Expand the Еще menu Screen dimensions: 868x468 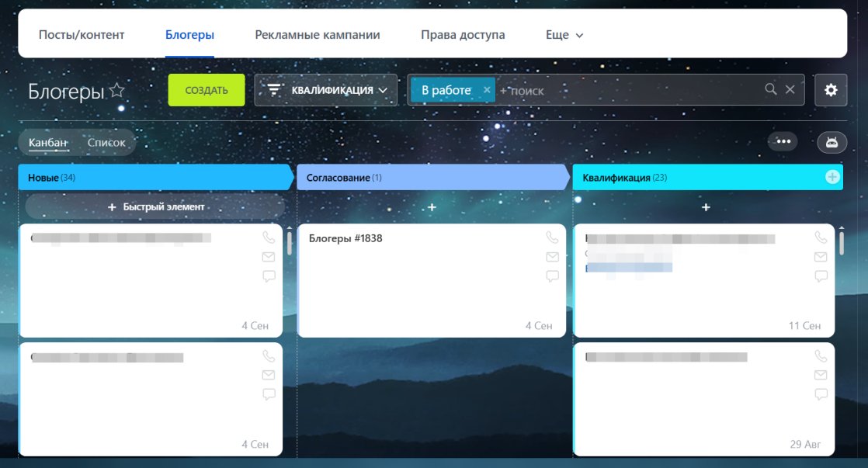[564, 35]
